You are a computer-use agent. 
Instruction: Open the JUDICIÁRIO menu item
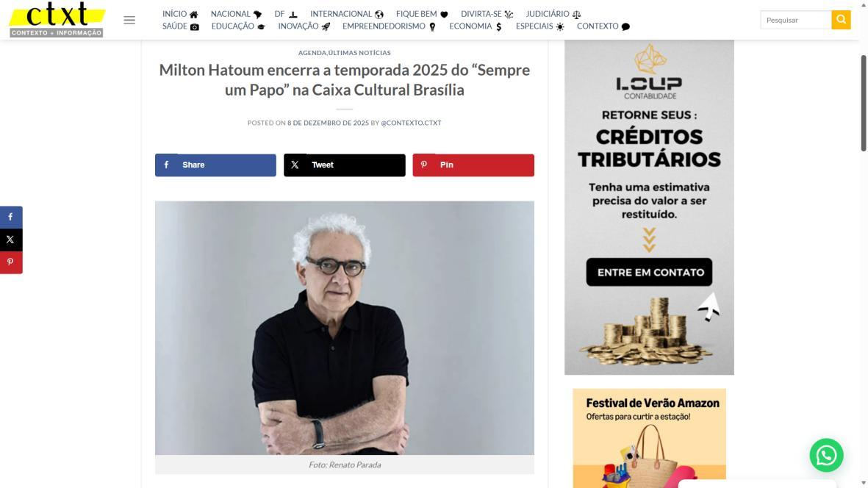(553, 14)
